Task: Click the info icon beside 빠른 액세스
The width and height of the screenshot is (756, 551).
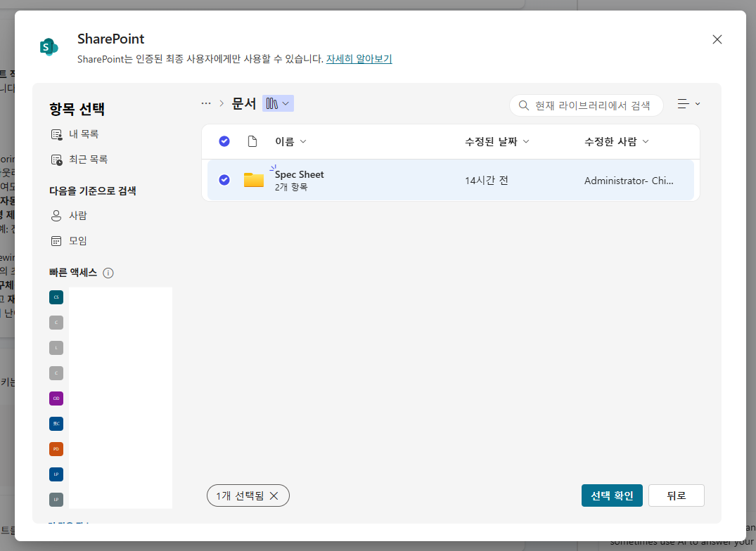Action: [108, 273]
